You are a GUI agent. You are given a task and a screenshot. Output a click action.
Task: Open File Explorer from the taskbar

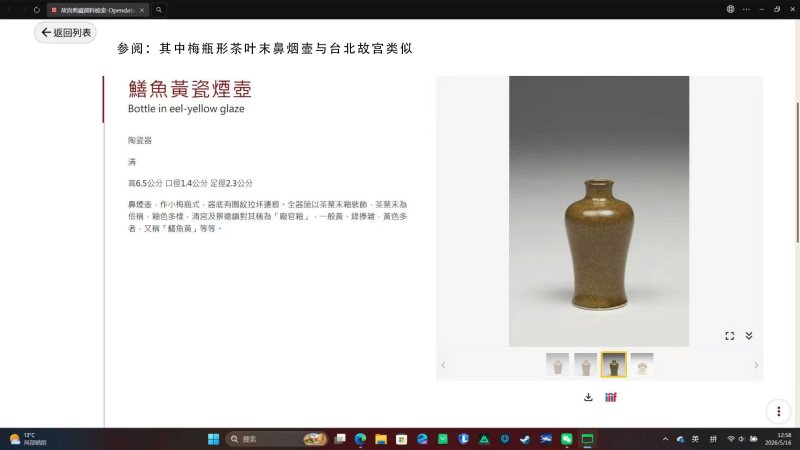point(381,439)
